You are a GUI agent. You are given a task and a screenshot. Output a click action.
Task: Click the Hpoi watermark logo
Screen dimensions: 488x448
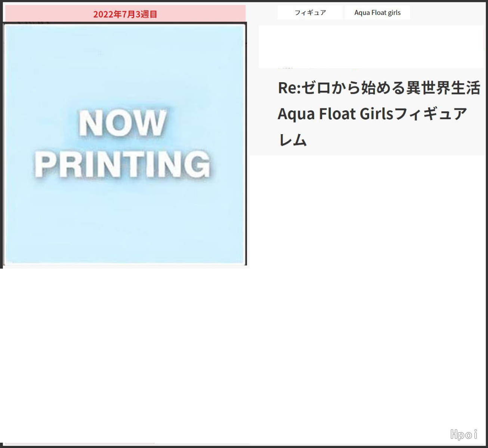463,434
